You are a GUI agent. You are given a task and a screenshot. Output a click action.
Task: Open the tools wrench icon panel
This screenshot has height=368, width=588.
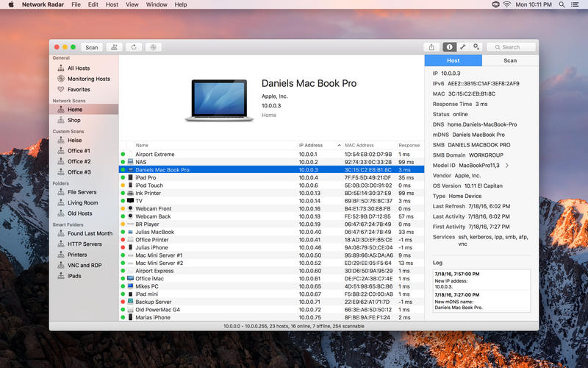(463, 47)
